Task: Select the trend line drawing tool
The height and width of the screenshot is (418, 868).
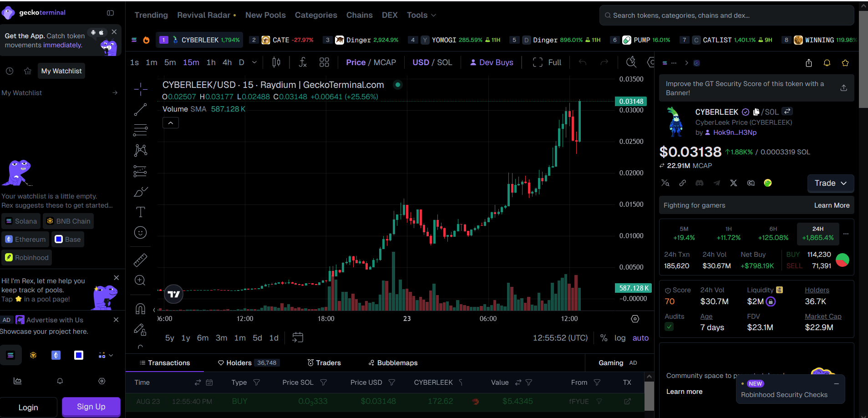Action: [x=141, y=109]
